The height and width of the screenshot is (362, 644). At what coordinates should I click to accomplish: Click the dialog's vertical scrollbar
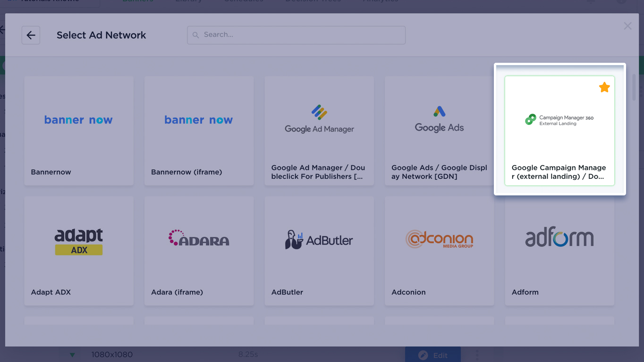coord(634,87)
